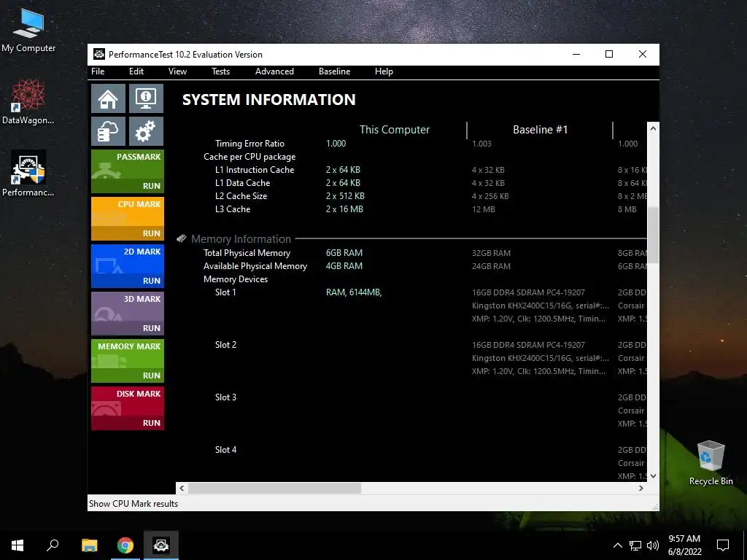Click the L2 Cache Size label
Viewport: 747px width, 560px height.
(x=241, y=196)
